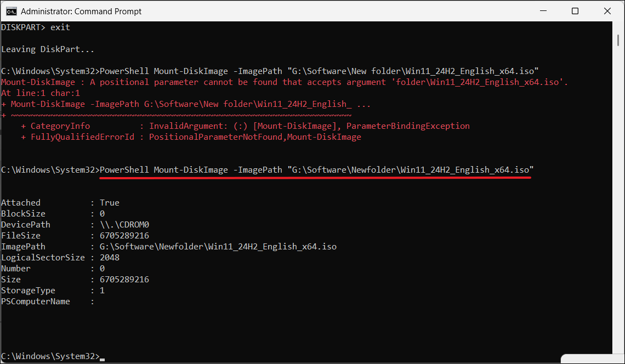This screenshot has height=364, width=625.
Task: Click the red-underlined PowerShell Mount-DiskImage command
Action: [x=316, y=170]
